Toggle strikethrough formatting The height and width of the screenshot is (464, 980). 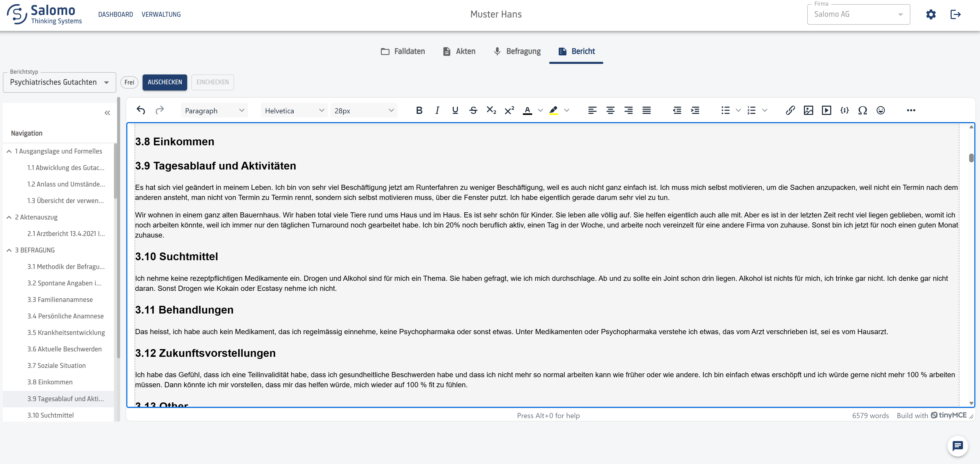click(x=473, y=110)
